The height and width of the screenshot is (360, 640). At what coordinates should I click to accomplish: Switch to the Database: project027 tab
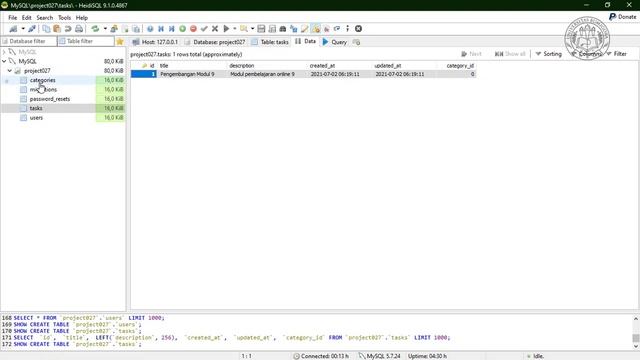pos(215,42)
